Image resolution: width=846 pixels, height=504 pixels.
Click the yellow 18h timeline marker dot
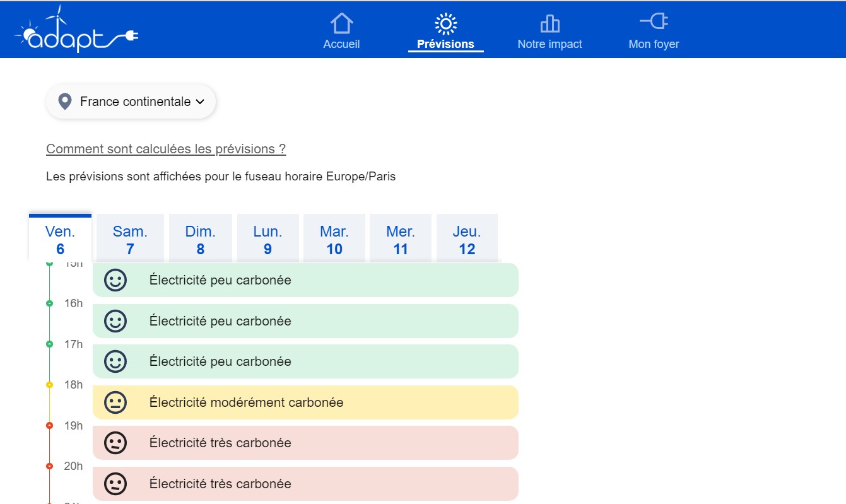coord(50,385)
